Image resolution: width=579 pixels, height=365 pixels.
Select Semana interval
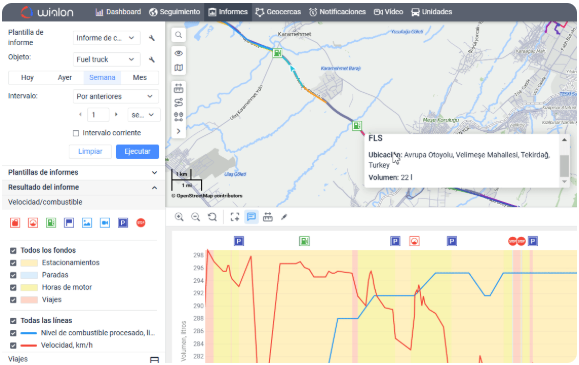coord(102,78)
